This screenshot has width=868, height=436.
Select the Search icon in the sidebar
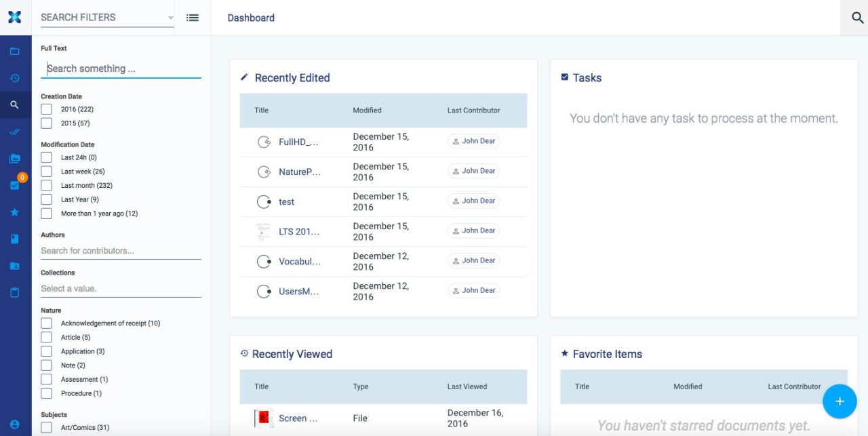(15, 104)
